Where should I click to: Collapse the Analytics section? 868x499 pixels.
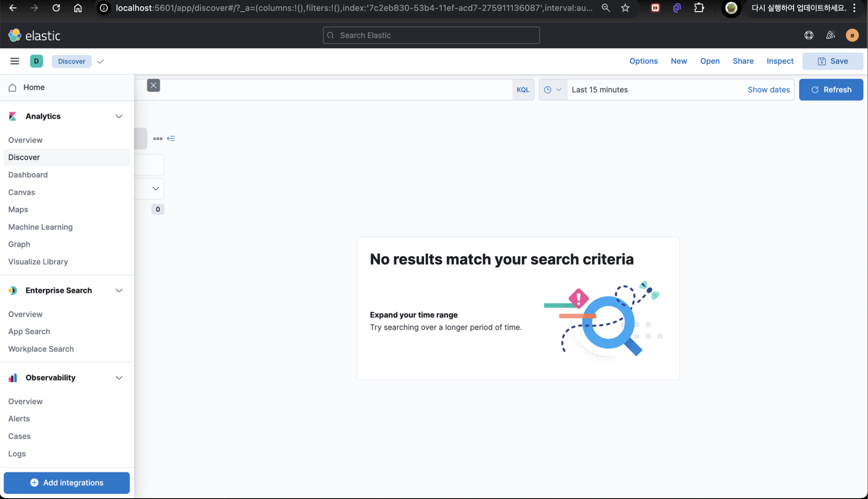[x=119, y=116]
